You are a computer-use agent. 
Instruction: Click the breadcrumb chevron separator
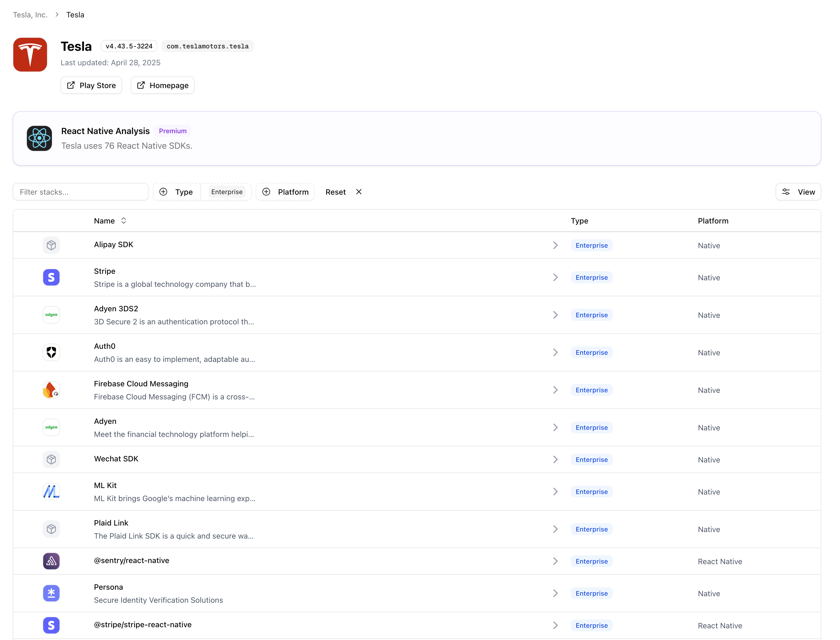(x=57, y=14)
